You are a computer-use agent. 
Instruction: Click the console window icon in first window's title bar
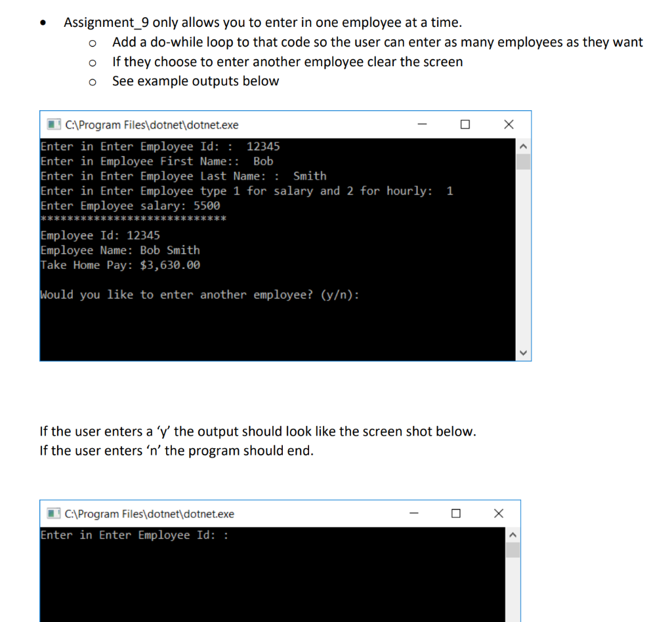tap(52, 125)
